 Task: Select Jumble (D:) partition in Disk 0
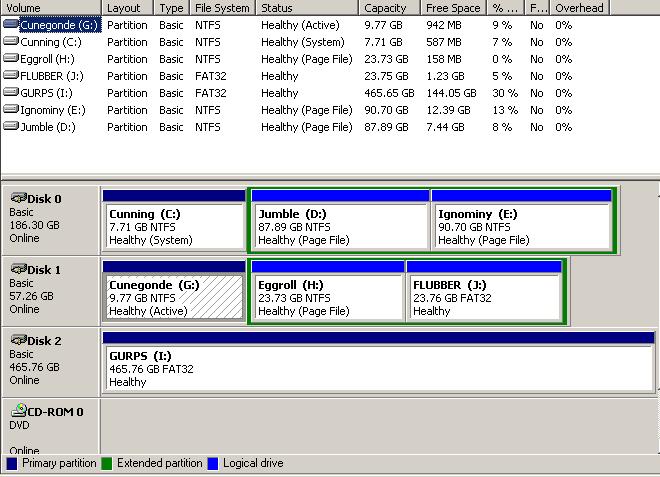(340, 227)
